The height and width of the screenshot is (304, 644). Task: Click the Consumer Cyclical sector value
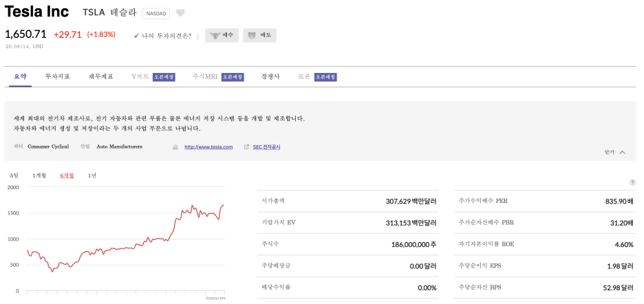(x=48, y=146)
